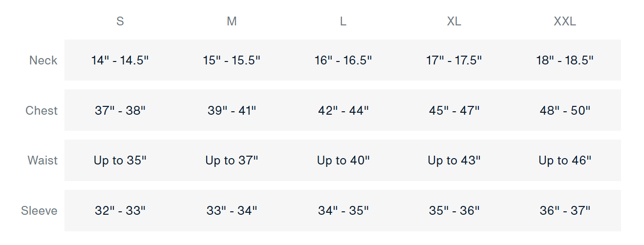Select the S size column header
Image resolution: width=644 pixels, height=245 pixels.
(120, 21)
